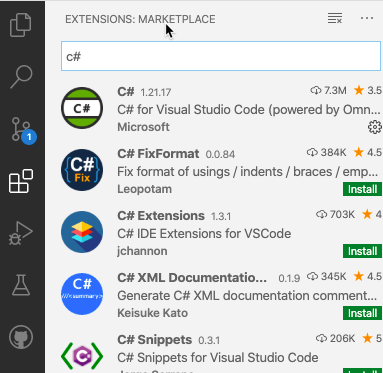Viewport: 383px width, 373px height.
Task: Click the 4.5 star rating of C# FixFormat
Action: tap(368, 152)
